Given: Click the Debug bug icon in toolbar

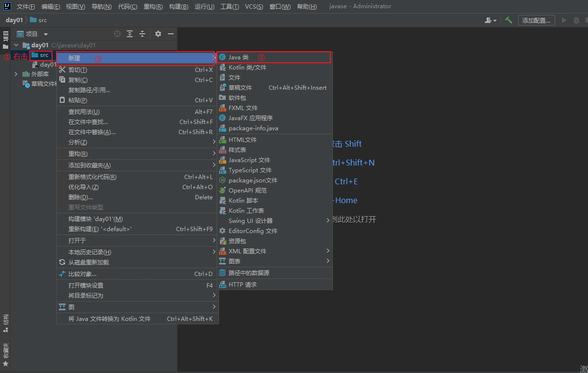Looking at the screenshot, I should coord(576,20).
